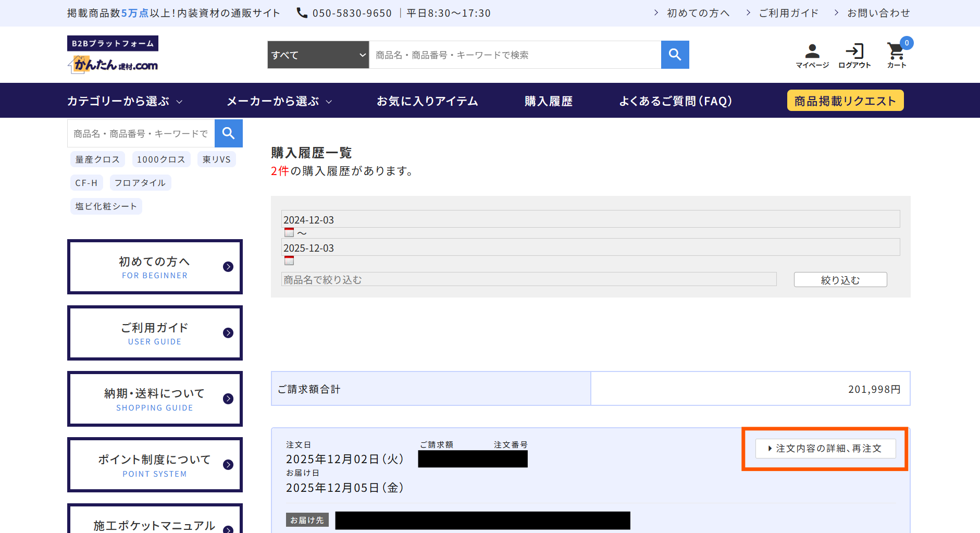Click 注文内容の詳細、再注文 button
The width and height of the screenshot is (980, 533).
[x=825, y=449]
